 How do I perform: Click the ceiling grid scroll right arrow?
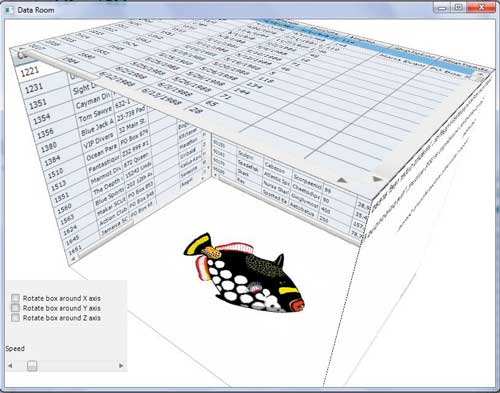pos(377,179)
